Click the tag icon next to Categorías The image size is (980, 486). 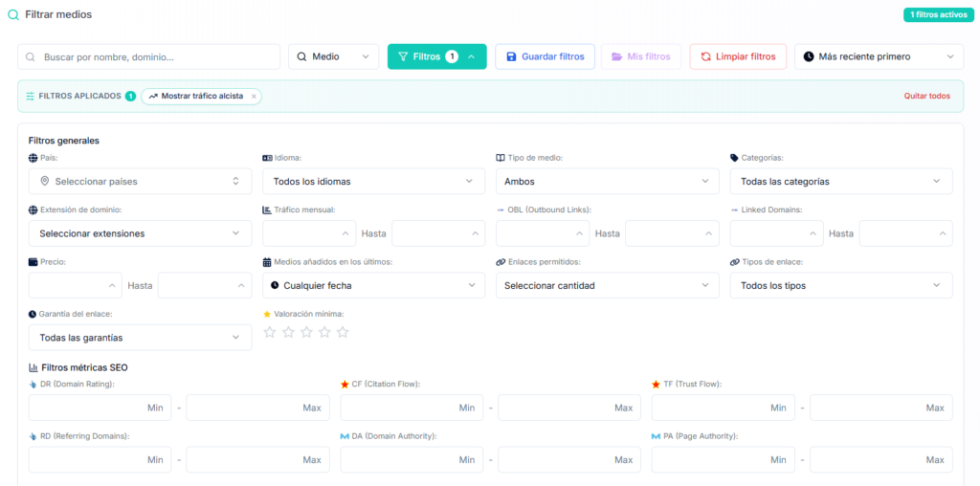[734, 158]
